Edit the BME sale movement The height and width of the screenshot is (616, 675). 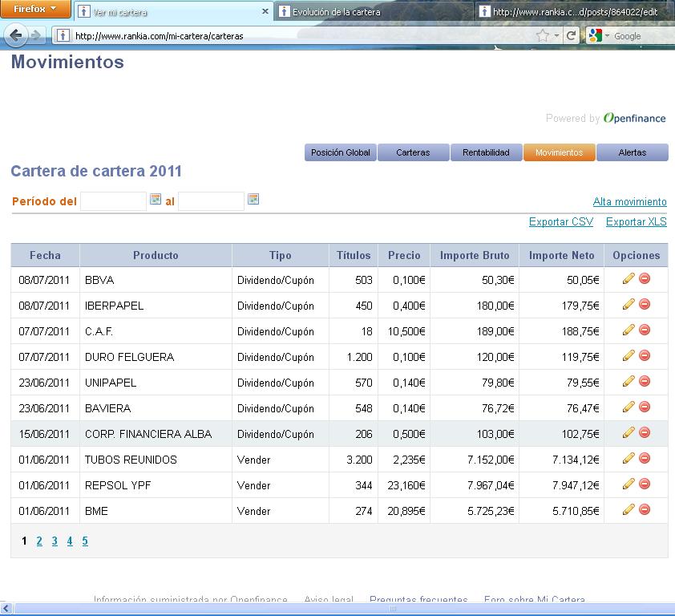pyautogui.click(x=629, y=509)
